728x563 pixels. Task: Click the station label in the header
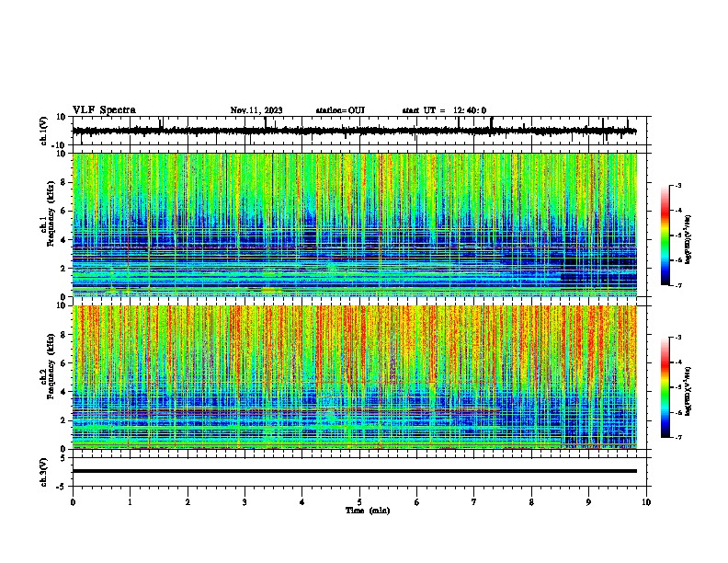[340, 110]
